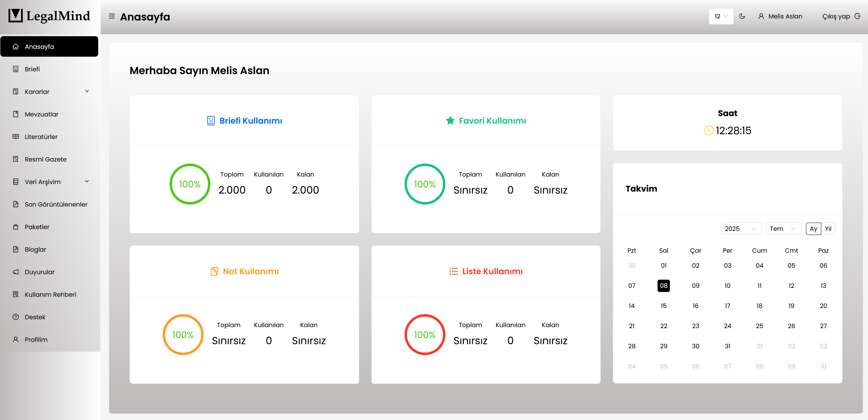Screen dimensions: 868x420
Task: Click the Liste Kullanımı list icon
Action: (x=454, y=271)
